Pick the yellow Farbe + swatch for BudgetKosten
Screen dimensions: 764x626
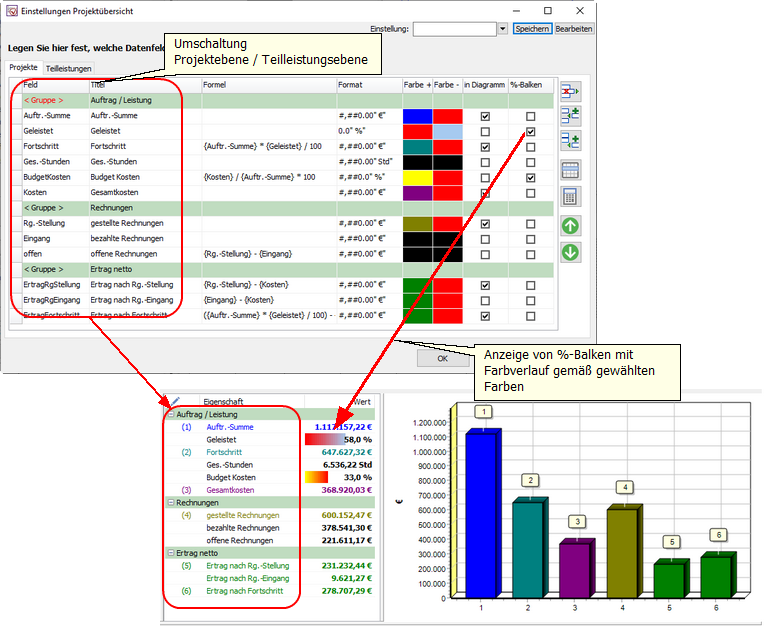pos(417,177)
